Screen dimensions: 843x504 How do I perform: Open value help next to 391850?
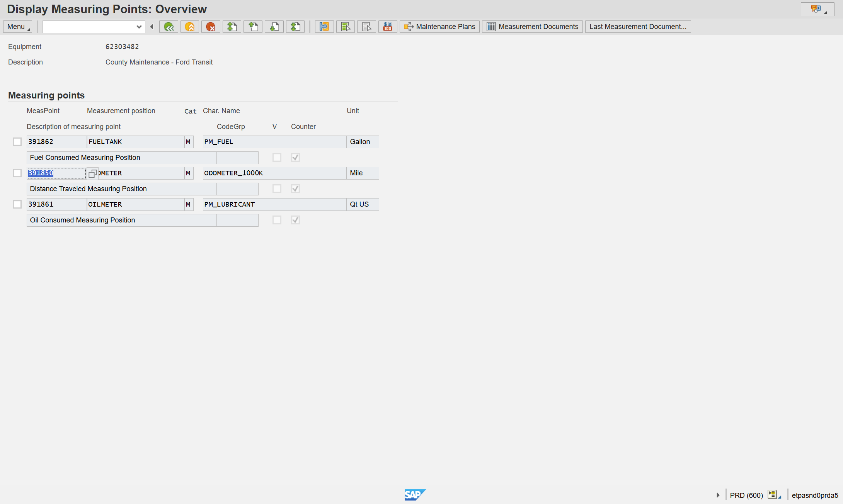point(92,173)
